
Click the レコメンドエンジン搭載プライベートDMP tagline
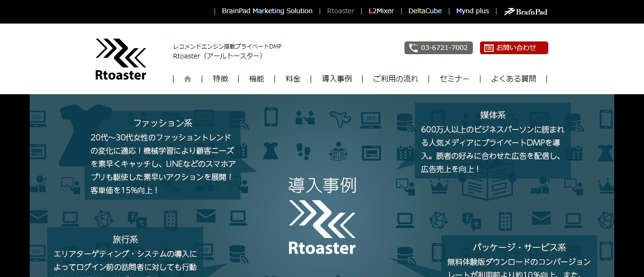[x=227, y=47]
